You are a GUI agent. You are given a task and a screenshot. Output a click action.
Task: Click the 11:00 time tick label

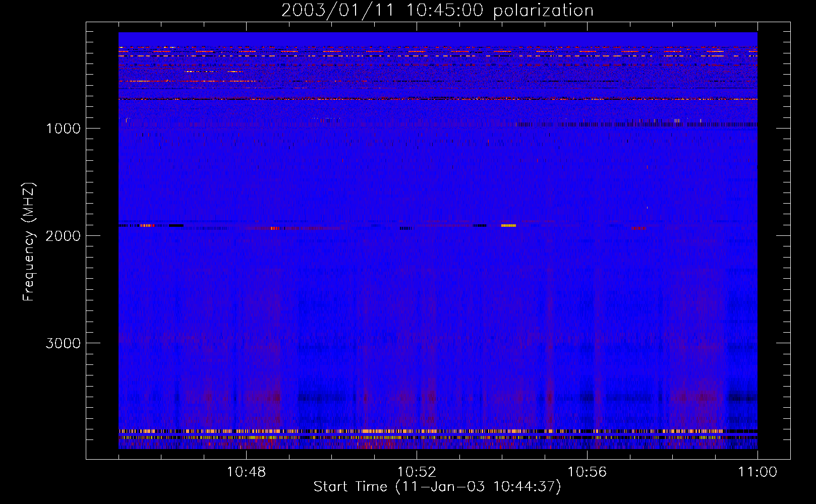757,472
